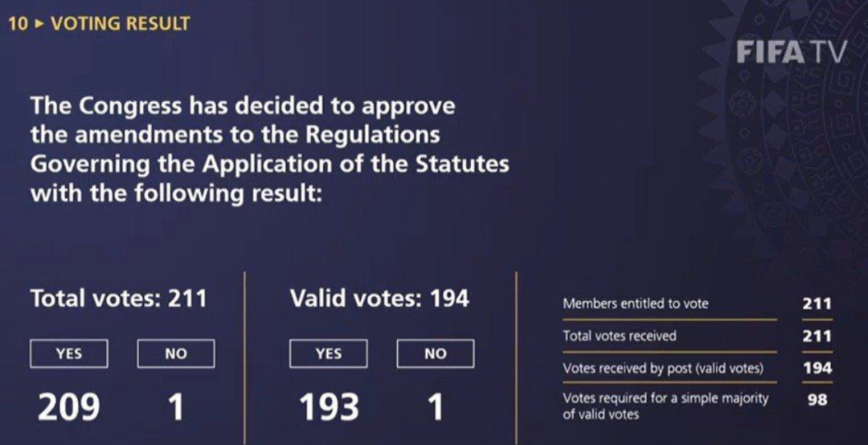This screenshot has width=868, height=445.
Task: Click the Valid votes: 194 heading
Action: [379, 299]
